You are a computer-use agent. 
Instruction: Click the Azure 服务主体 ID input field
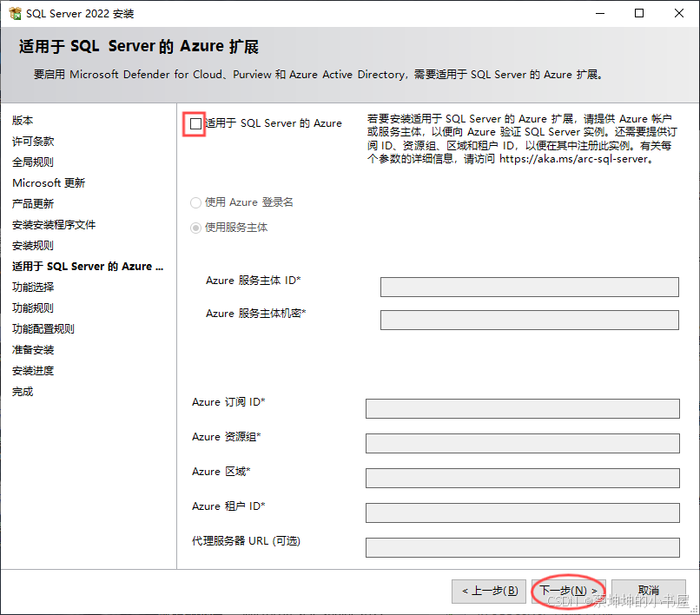(530, 287)
